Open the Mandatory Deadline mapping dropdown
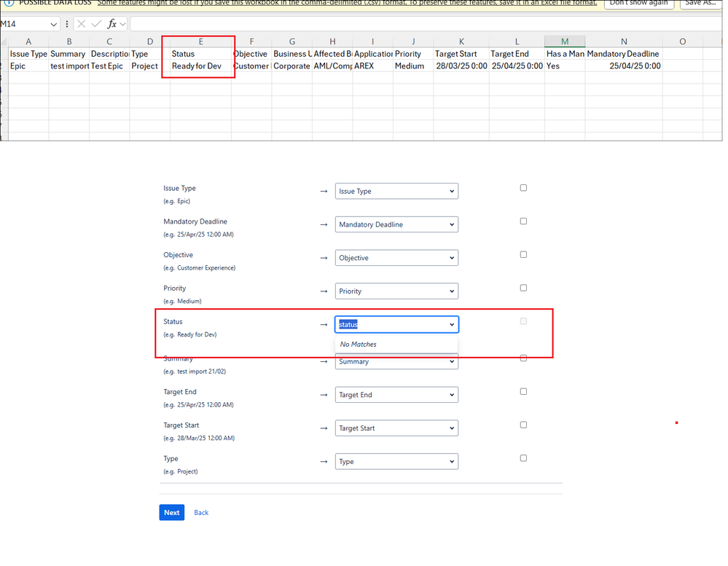The height and width of the screenshot is (566, 728). 396,224
